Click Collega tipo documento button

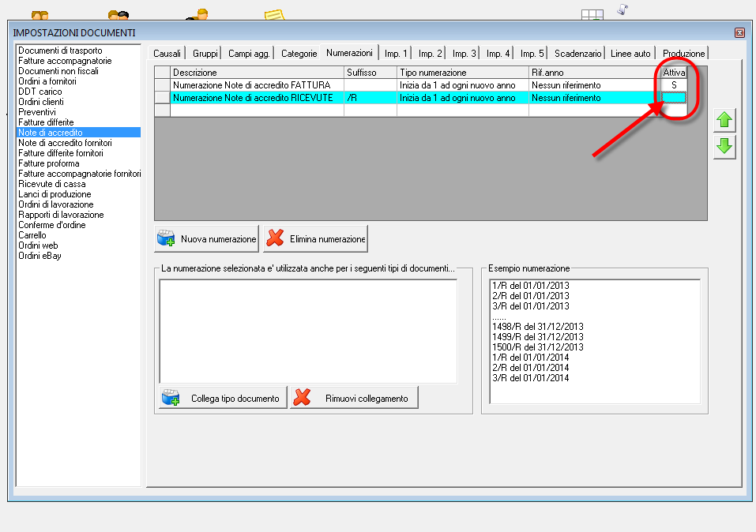[x=223, y=398]
